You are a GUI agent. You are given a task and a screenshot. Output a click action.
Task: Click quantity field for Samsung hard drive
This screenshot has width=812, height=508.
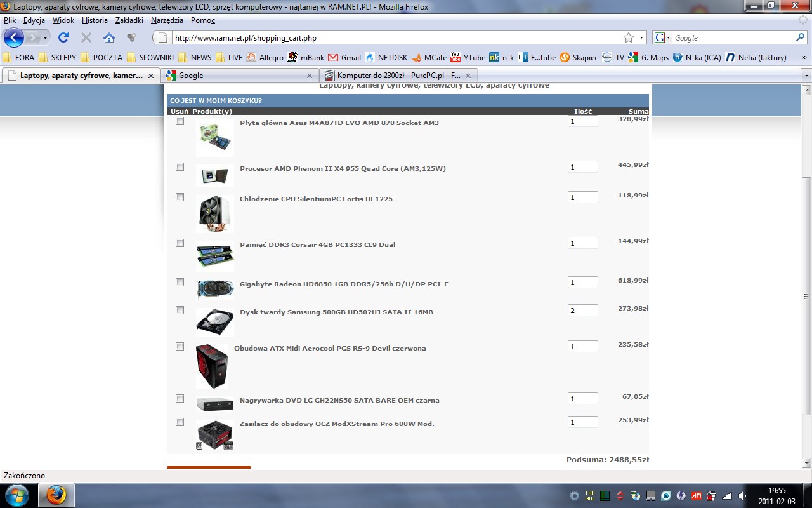click(x=582, y=311)
